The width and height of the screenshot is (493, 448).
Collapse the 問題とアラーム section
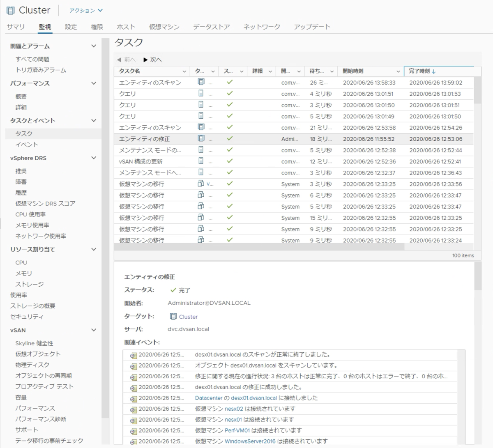click(94, 46)
